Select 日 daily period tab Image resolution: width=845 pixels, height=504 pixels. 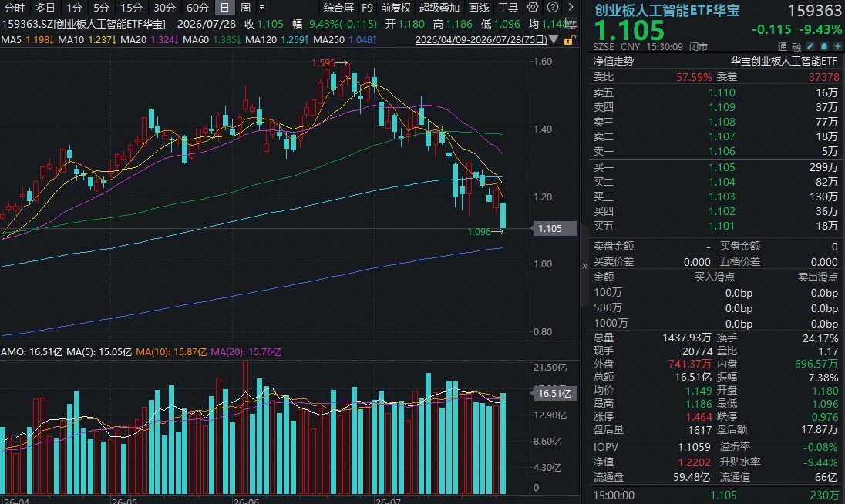pyautogui.click(x=224, y=8)
